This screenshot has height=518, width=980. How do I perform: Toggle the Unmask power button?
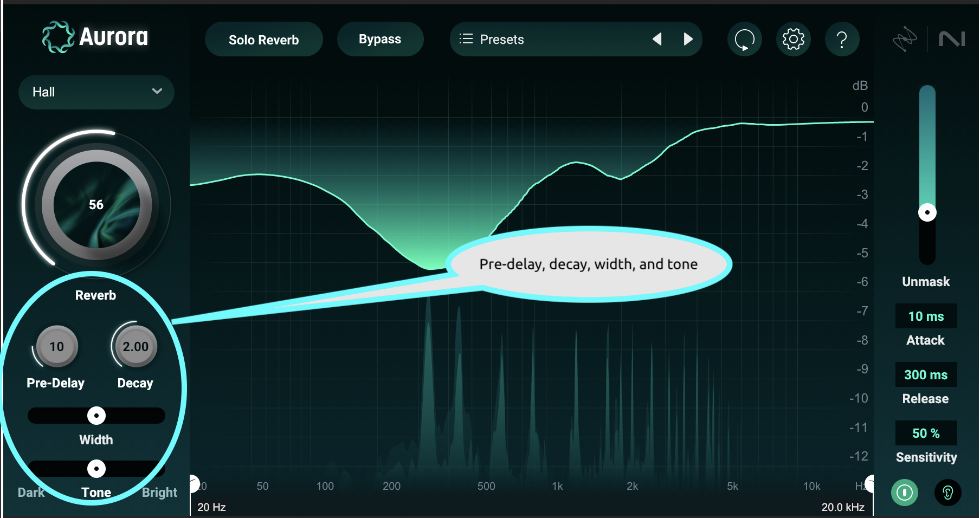pos(904,493)
